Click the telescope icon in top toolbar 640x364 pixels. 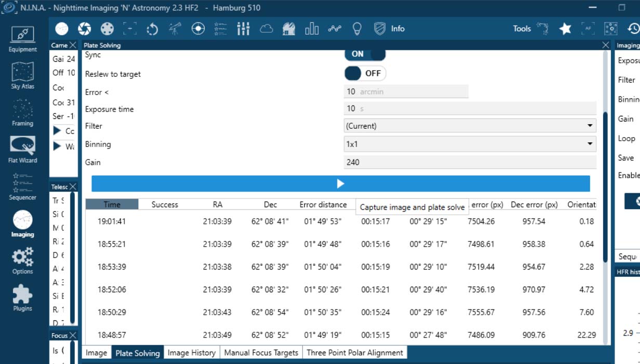coord(175,29)
